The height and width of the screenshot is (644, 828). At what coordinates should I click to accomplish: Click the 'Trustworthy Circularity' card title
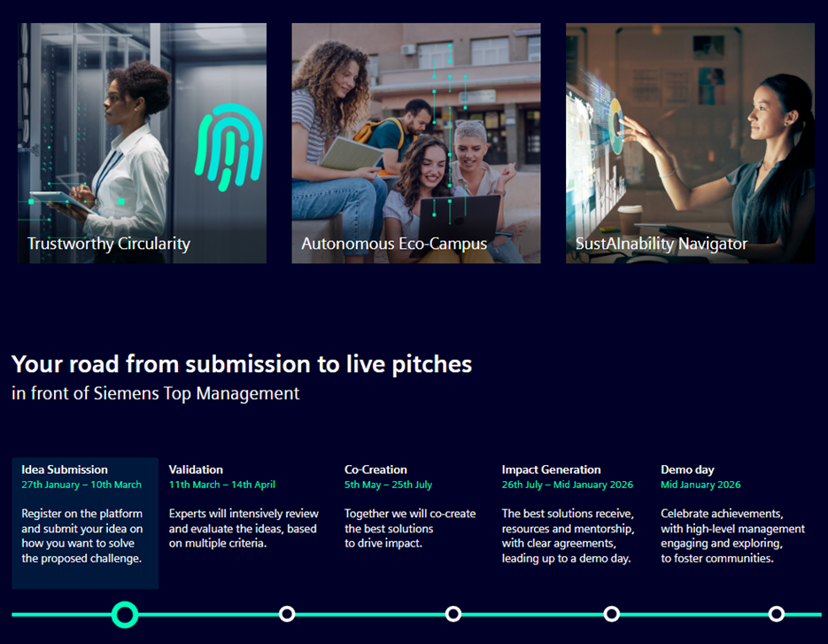pyautogui.click(x=109, y=244)
